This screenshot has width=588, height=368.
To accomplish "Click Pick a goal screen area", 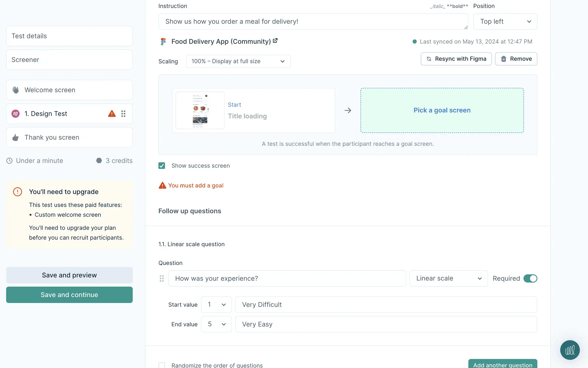I will point(442,110).
